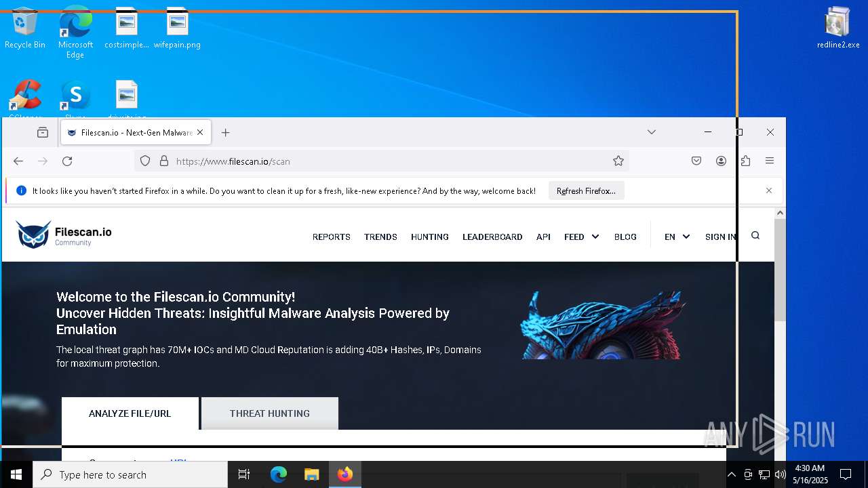Open LEADERBOARD navigation item
This screenshot has height=488, width=868.
492,237
